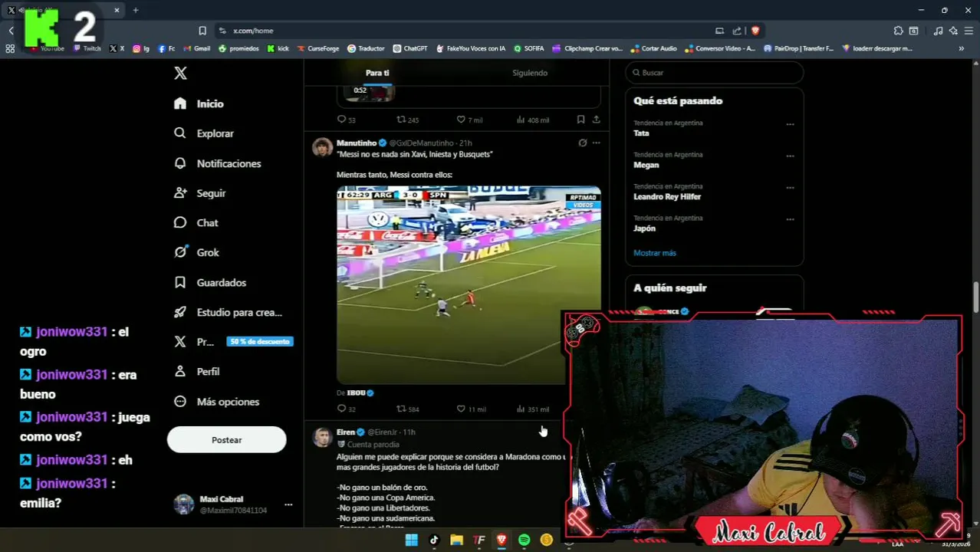Viewport: 980px width, 552px height.
Task: Open X logo home icon in sidebar
Action: tap(180, 73)
